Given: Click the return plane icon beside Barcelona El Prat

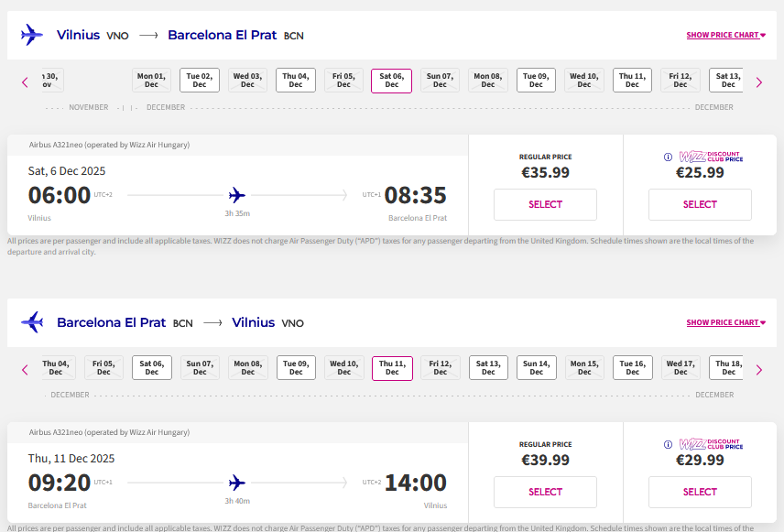Looking at the screenshot, I should [32, 322].
